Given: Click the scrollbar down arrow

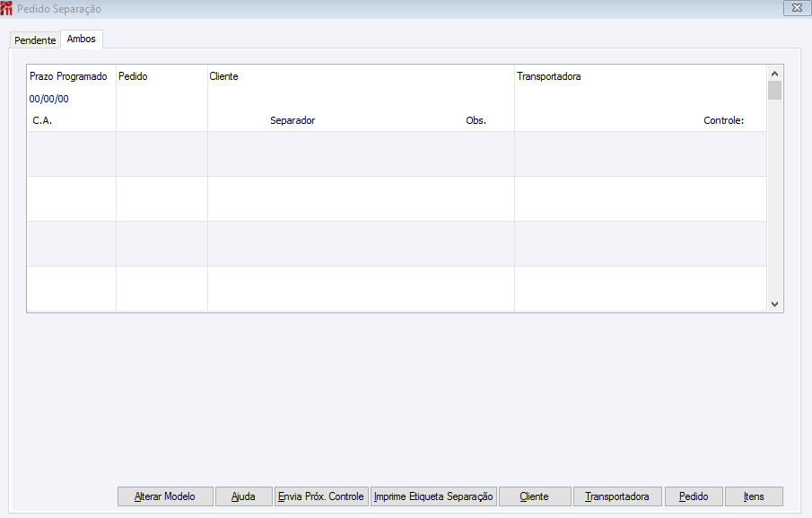Looking at the screenshot, I should tap(774, 304).
